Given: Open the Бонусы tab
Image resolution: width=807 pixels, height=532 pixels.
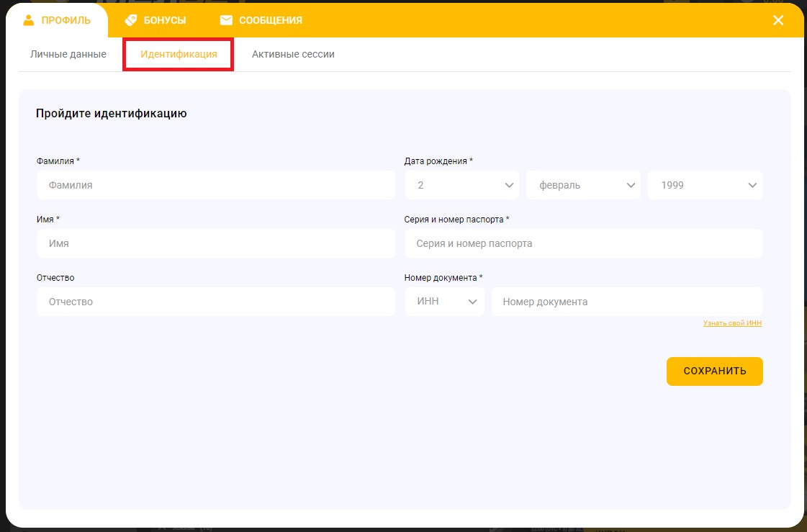Looking at the screenshot, I should click(x=164, y=20).
